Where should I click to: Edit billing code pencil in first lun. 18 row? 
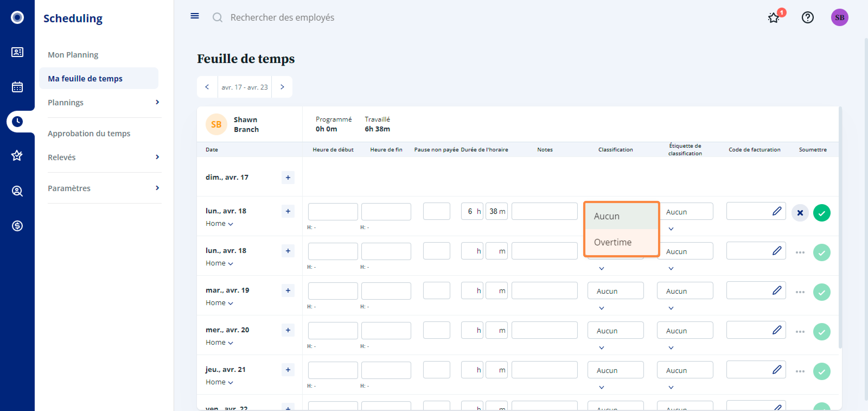tap(777, 211)
